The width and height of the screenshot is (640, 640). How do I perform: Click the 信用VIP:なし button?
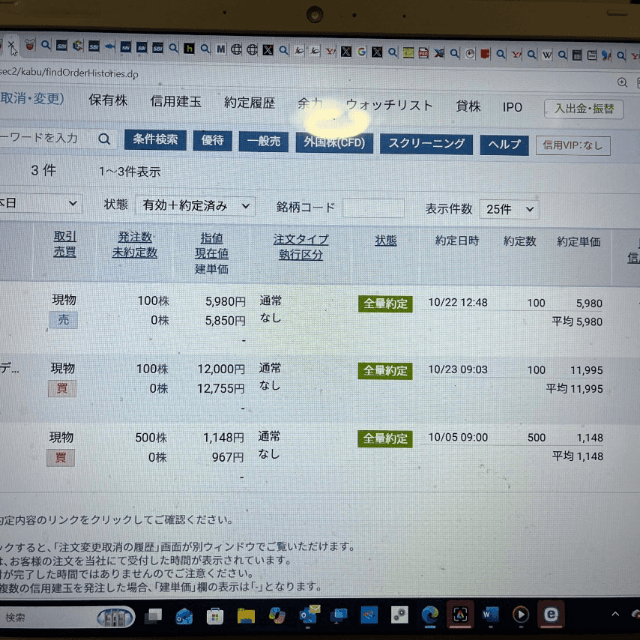[x=573, y=146]
